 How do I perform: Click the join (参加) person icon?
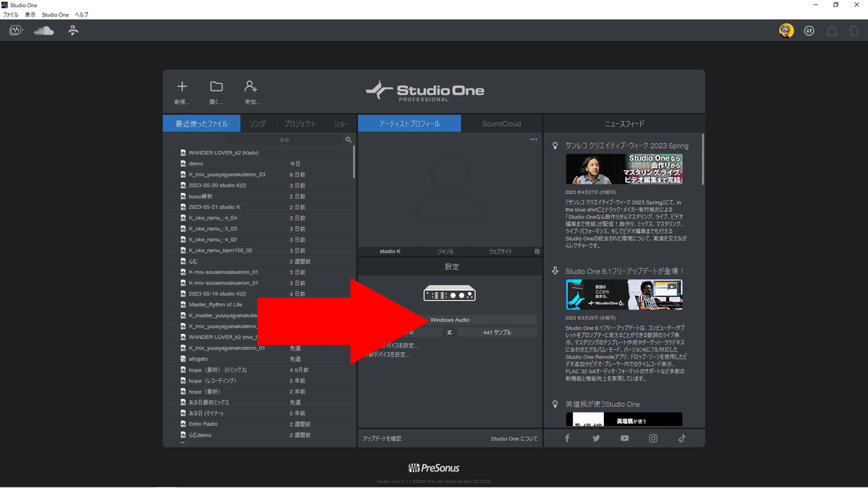click(251, 87)
